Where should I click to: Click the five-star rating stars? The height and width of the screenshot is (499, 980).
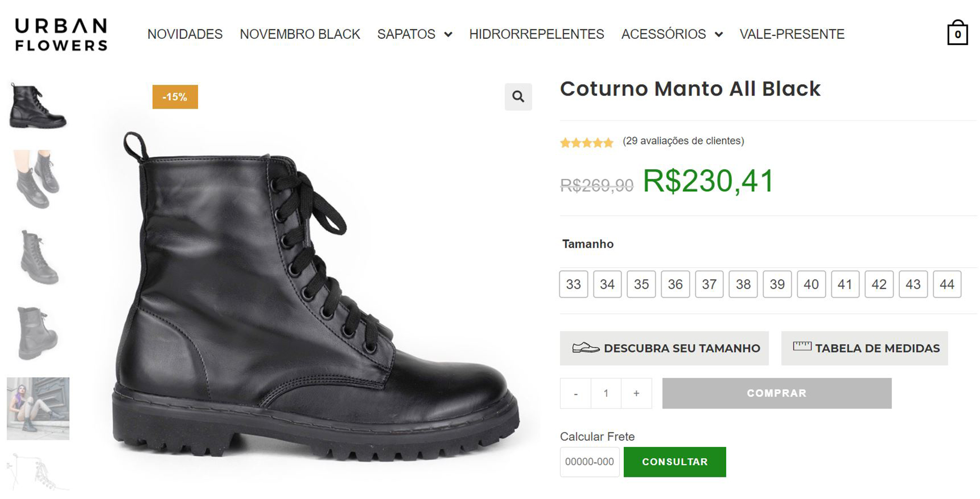coord(587,142)
